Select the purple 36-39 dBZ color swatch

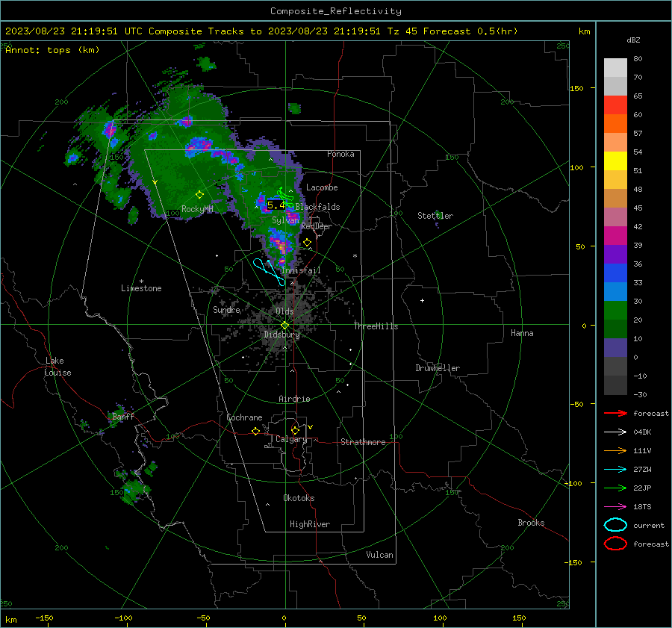615,255
